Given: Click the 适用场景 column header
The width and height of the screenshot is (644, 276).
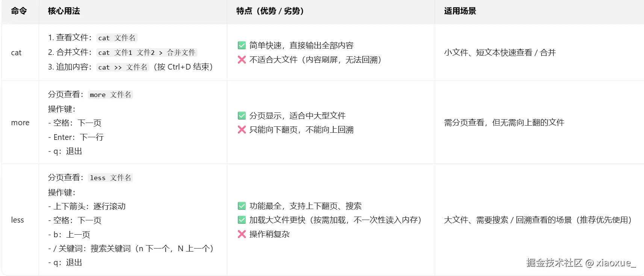Looking at the screenshot, I should tap(460, 11).
